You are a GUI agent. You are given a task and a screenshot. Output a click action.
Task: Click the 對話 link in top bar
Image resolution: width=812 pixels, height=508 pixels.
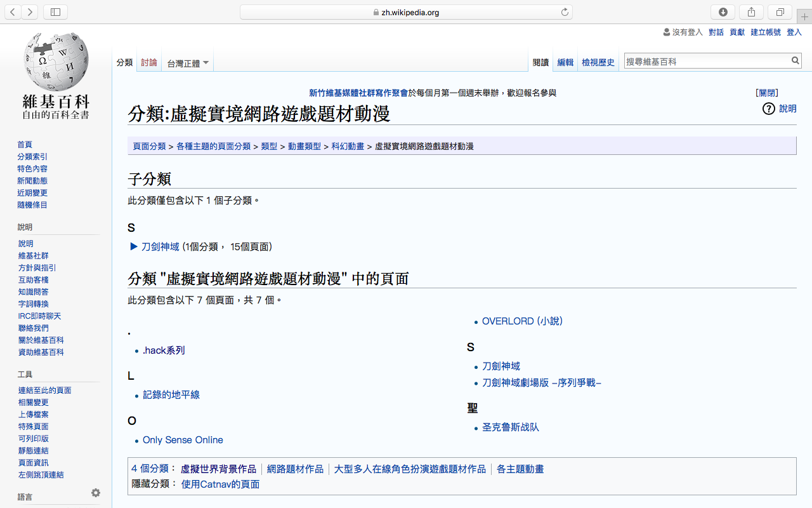tap(716, 32)
